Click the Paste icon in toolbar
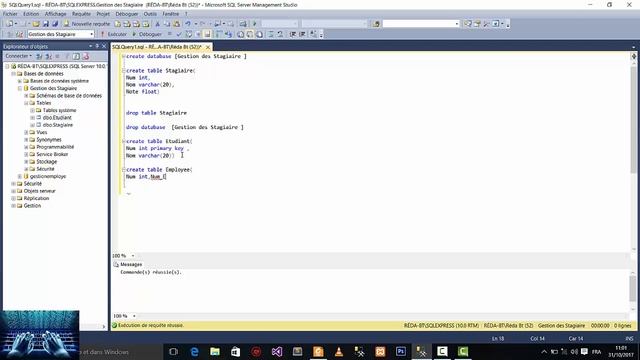 pos(176,24)
